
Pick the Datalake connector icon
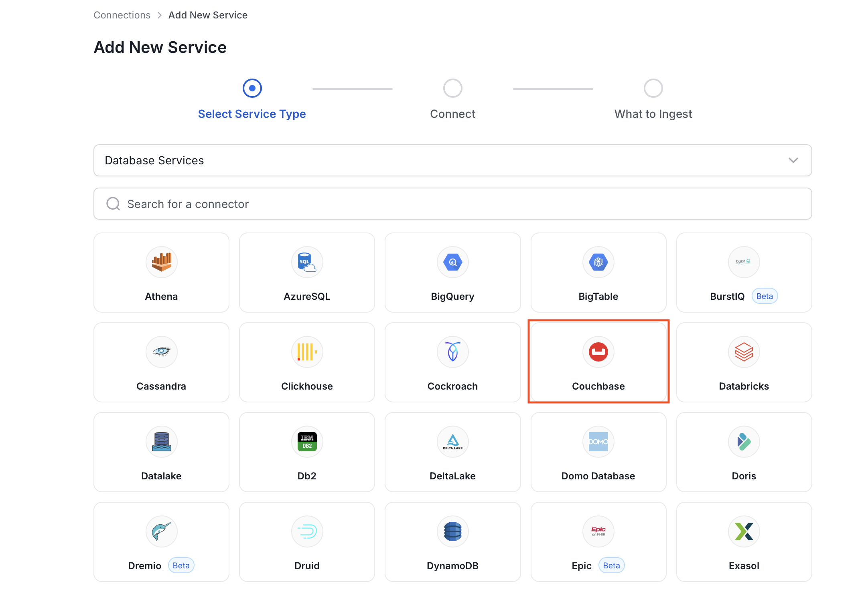[161, 442]
